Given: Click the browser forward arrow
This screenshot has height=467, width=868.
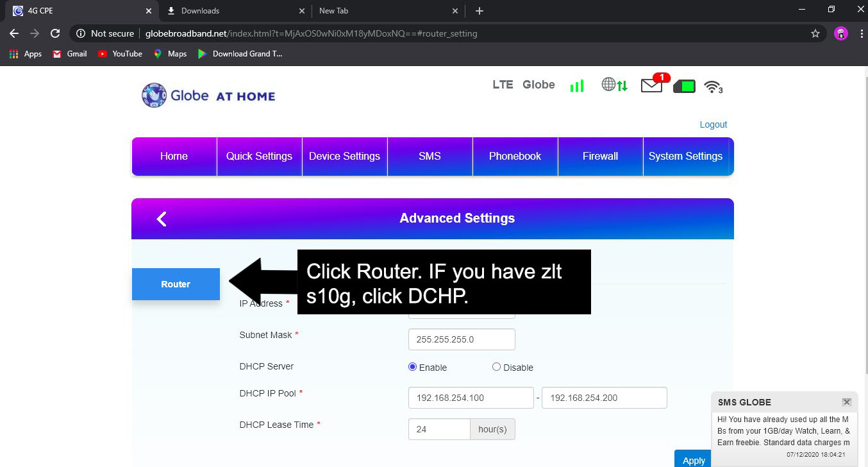Looking at the screenshot, I should point(35,33).
